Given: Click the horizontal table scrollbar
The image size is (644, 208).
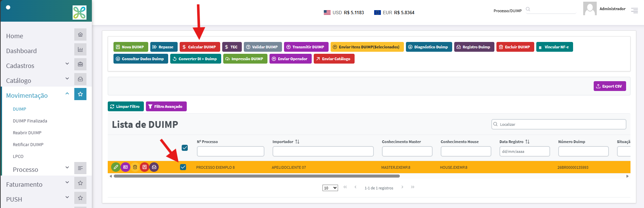Looking at the screenshot, I should pyautogui.click(x=257, y=176).
